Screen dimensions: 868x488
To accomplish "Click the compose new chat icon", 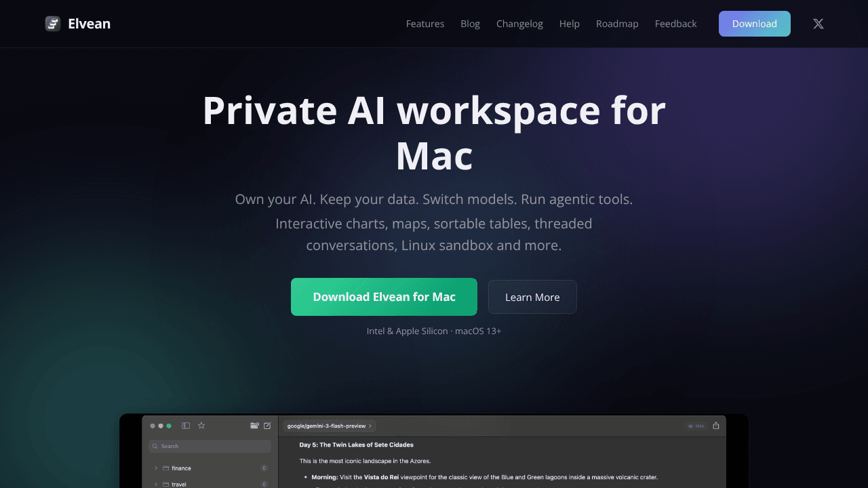I will click(x=267, y=426).
